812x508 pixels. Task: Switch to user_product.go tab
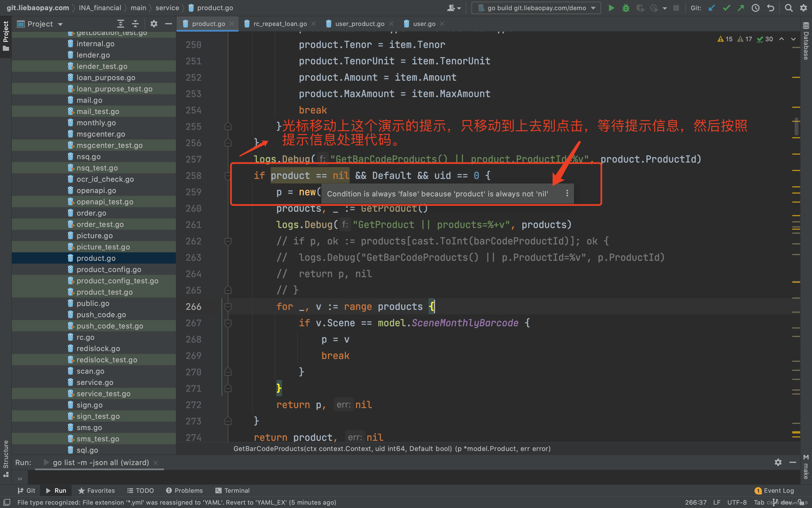(x=360, y=24)
